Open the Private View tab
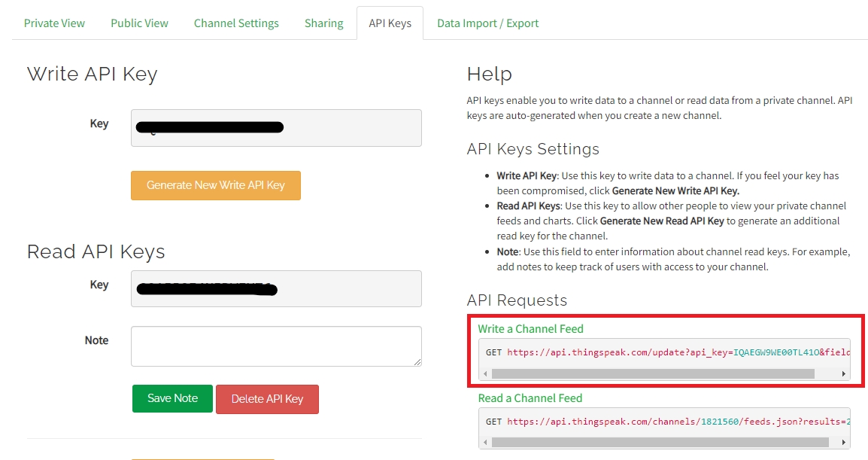868x460 pixels. point(54,23)
